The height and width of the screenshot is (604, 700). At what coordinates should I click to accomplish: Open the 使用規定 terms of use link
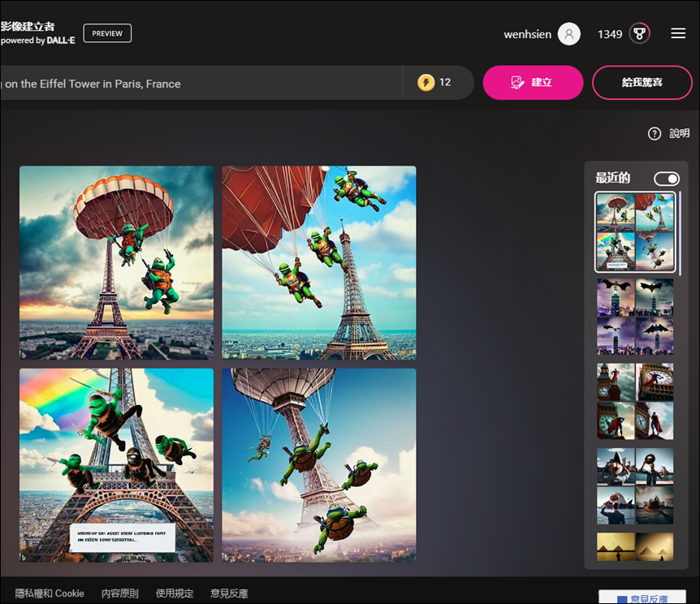175,593
